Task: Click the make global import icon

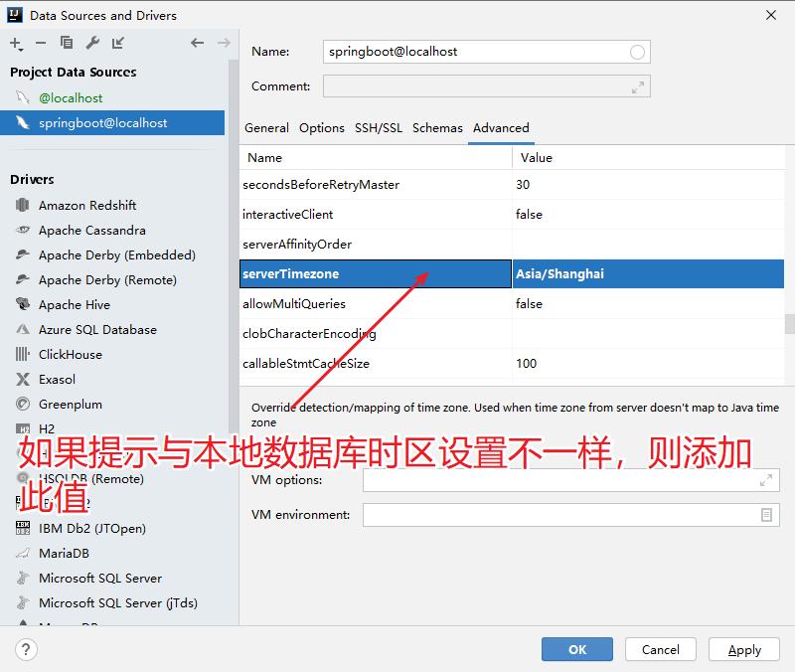Action: (118, 43)
